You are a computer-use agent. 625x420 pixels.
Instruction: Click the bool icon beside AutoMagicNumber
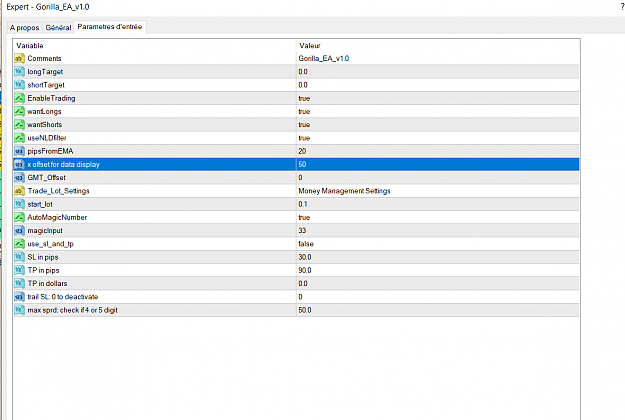(x=19, y=217)
